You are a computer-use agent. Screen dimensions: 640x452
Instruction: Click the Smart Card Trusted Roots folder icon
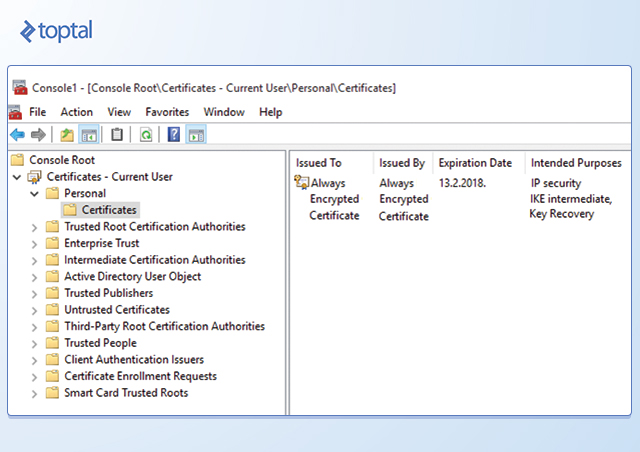[52, 393]
